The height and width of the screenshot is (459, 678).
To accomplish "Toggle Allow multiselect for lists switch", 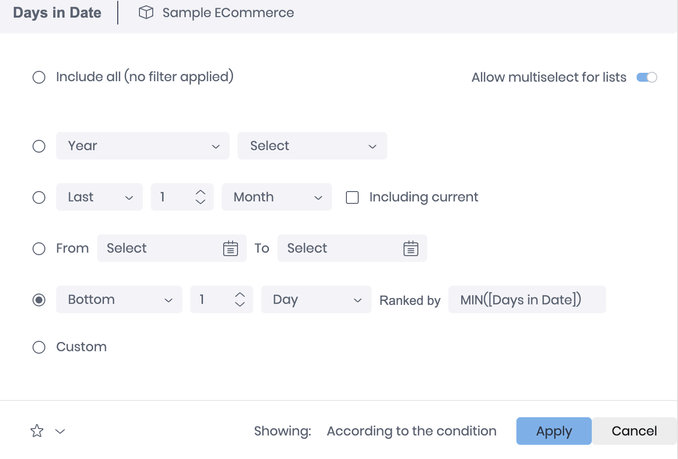I will 646,78.
